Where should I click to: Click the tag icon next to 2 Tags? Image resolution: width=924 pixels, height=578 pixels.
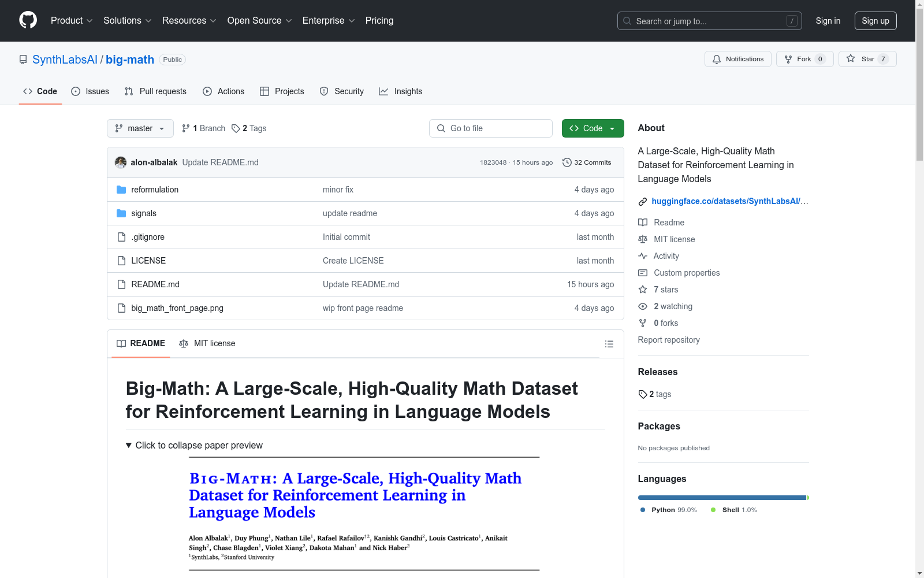coord(236,128)
